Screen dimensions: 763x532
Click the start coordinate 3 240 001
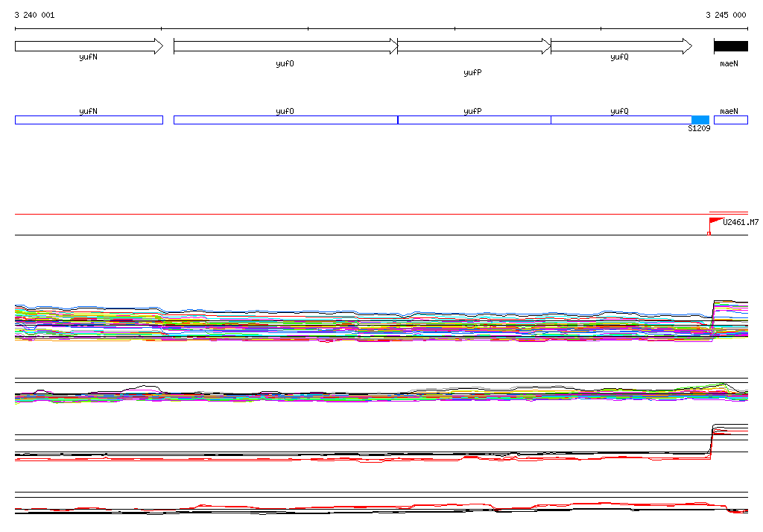pos(34,15)
